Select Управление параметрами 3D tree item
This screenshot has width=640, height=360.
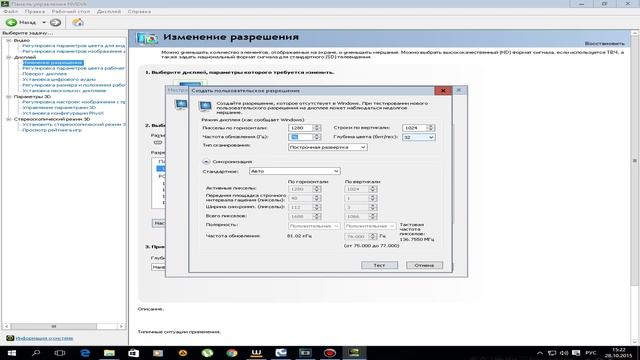tap(59, 107)
